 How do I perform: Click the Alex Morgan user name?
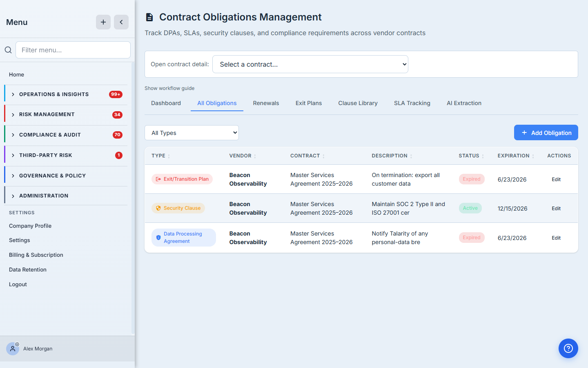click(38, 349)
